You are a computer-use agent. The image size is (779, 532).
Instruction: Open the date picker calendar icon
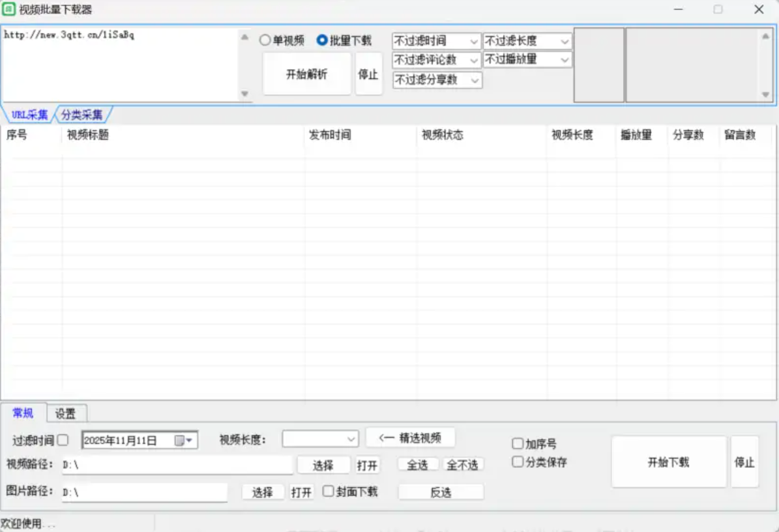[183, 441]
